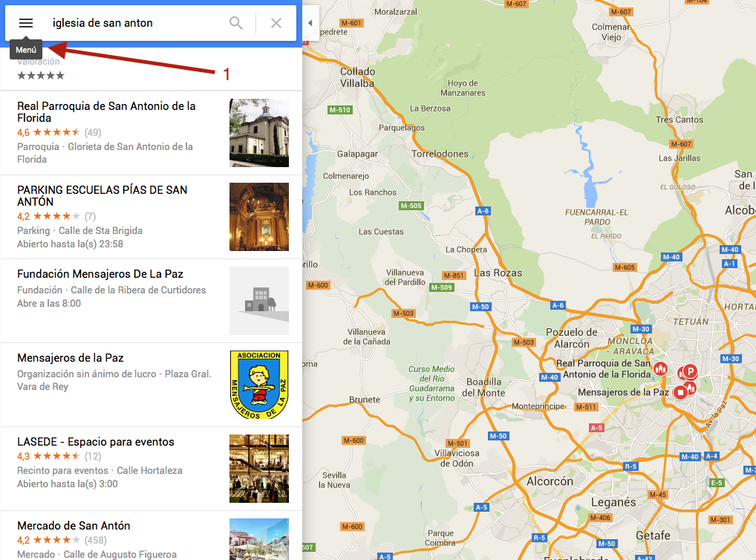The height and width of the screenshot is (560, 756).
Task: Open the PARKING ESCUELAS PÍAS DE SAN ANTÓN result
Action: (x=102, y=196)
